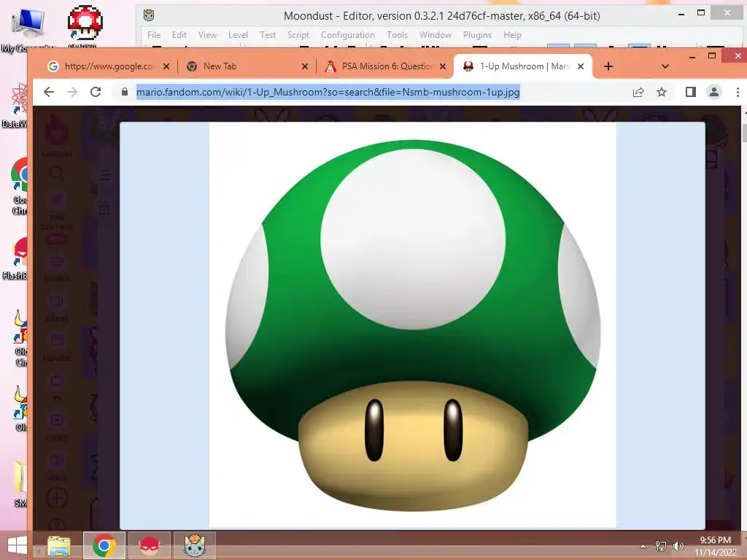
Task: Open Tools menu in Moondust Editor
Action: pos(397,35)
